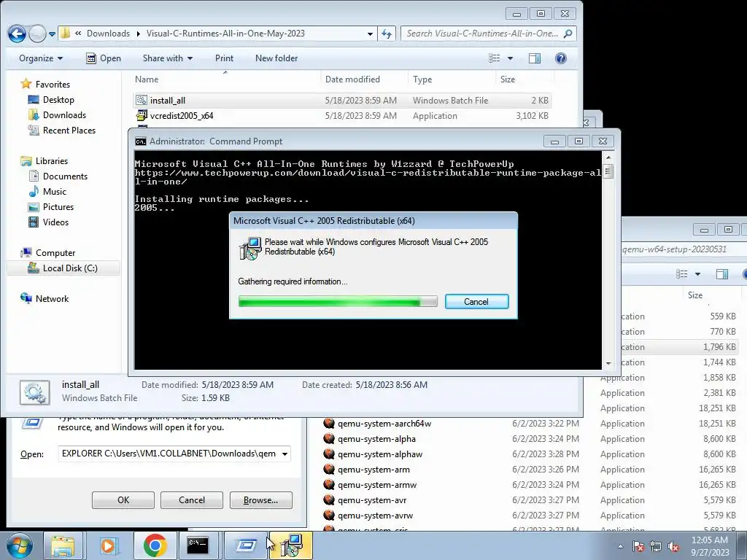Select Local Disk (C:) in the navigation pane
Viewport: 747px width, 560px height.
(64, 268)
